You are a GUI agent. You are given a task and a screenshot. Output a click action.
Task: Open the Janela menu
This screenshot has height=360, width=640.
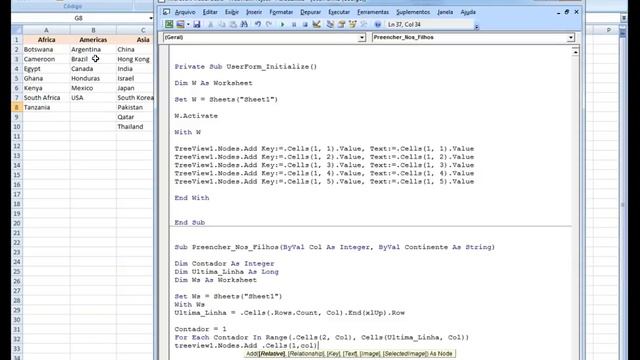tap(445, 12)
